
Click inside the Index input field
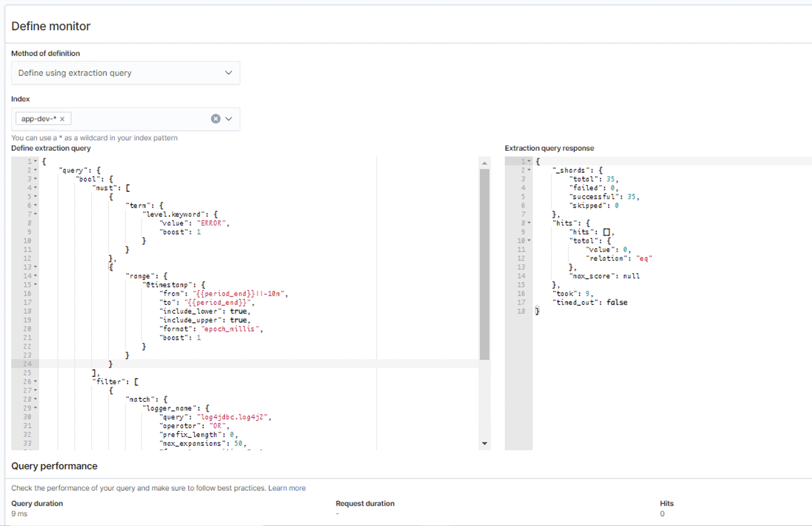tap(140, 119)
